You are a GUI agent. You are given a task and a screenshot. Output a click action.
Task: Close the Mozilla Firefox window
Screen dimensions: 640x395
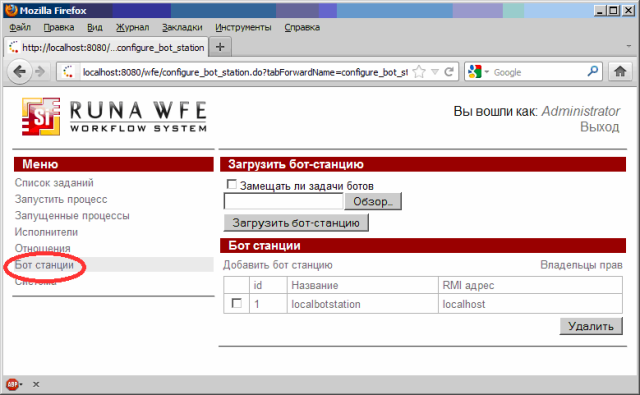[628, 11]
